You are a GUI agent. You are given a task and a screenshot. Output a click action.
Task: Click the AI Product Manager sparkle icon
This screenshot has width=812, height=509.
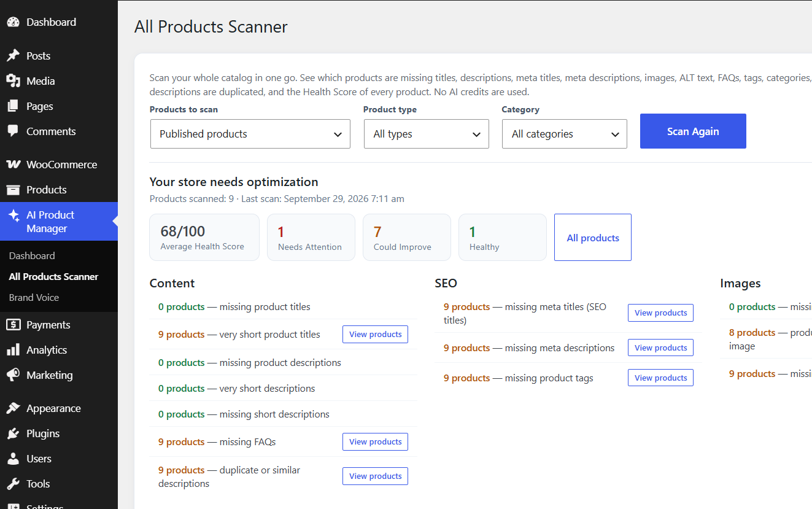tap(13, 216)
